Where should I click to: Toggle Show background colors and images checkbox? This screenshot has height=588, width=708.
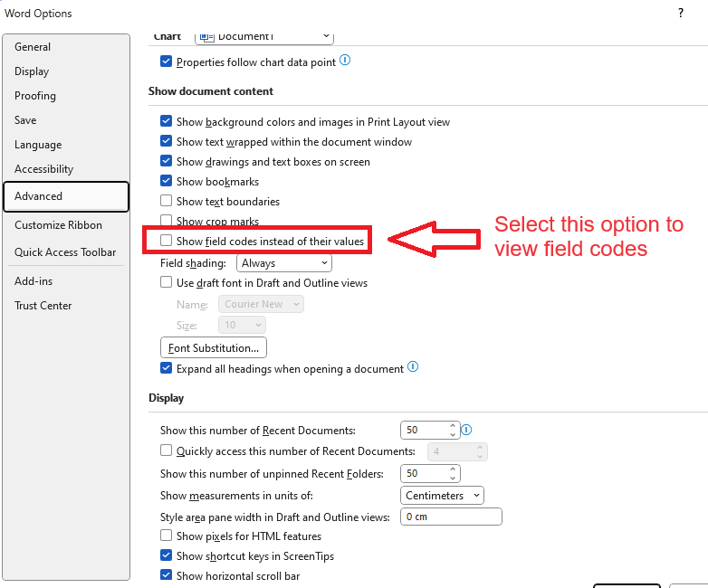[167, 121]
